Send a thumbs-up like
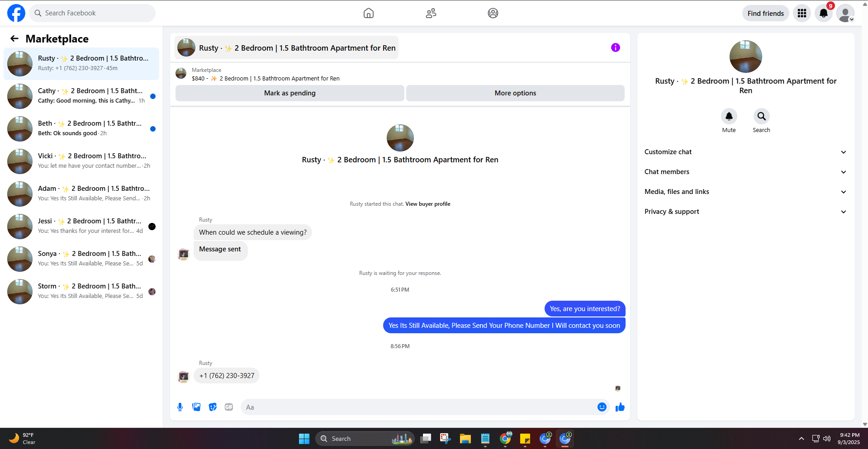The height and width of the screenshot is (449, 868). pyautogui.click(x=620, y=407)
